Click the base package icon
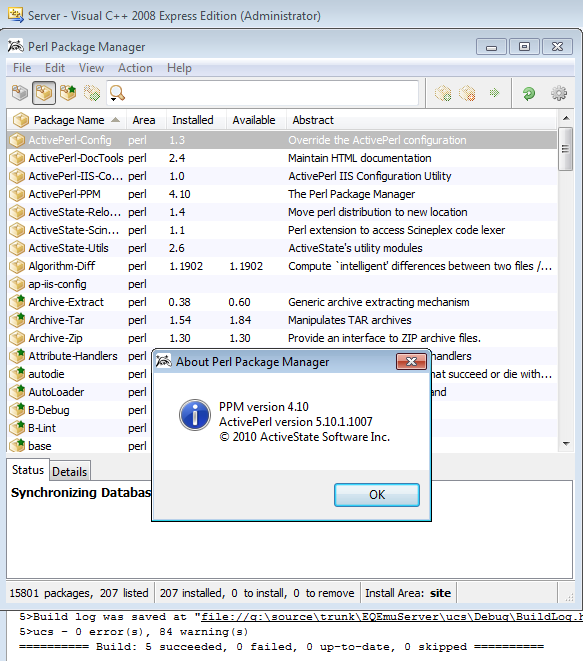The width and height of the screenshot is (583, 661). coord(17,446)
